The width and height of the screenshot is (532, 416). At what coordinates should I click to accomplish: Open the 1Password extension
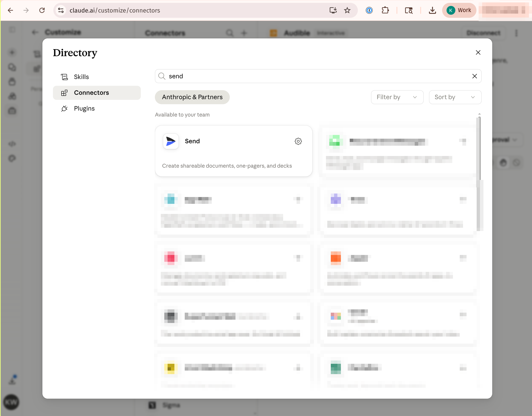point(369,10)
